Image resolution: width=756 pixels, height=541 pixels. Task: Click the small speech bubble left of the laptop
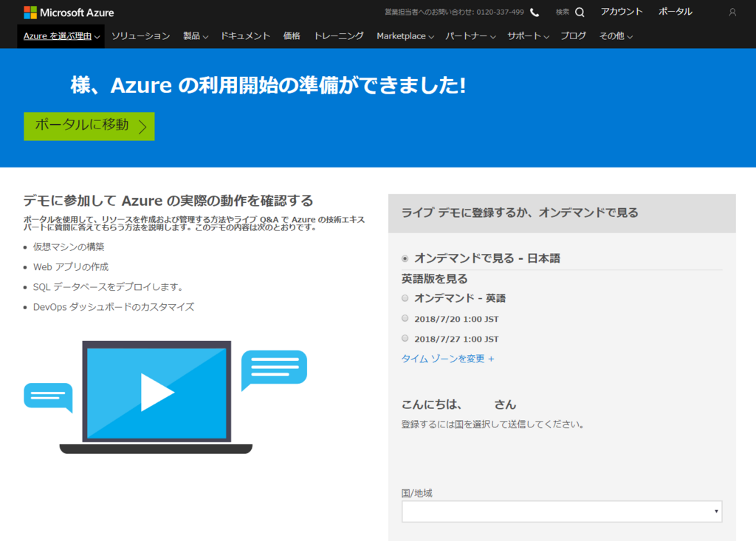48,397
